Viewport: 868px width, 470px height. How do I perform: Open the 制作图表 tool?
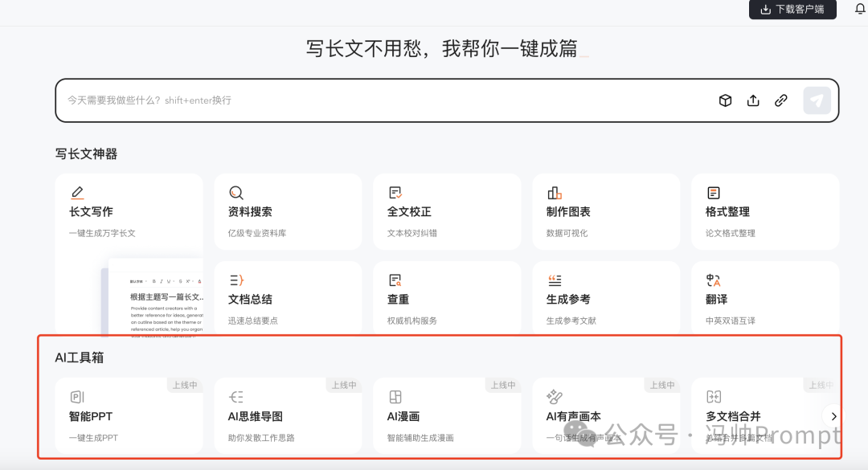(606, 212)
